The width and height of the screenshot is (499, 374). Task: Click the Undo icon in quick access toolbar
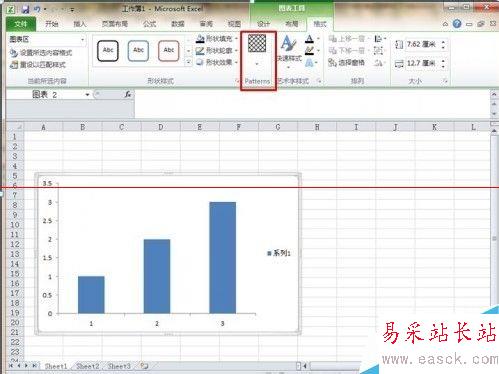[37, 9]
